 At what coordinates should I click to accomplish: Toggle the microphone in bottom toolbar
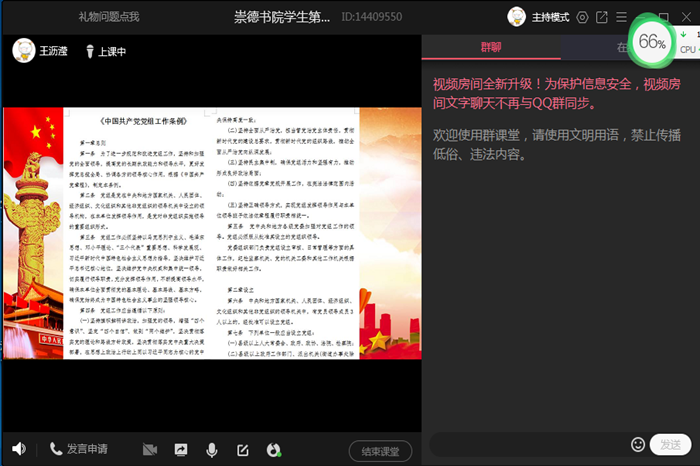pos(212,450)
